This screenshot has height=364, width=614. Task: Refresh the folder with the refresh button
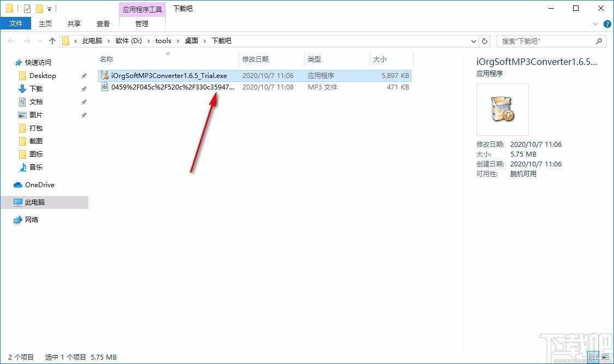point(485,41)
